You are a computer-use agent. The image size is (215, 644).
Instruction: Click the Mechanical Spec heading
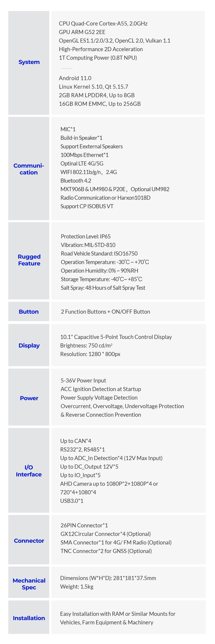(x=29, y=584)
